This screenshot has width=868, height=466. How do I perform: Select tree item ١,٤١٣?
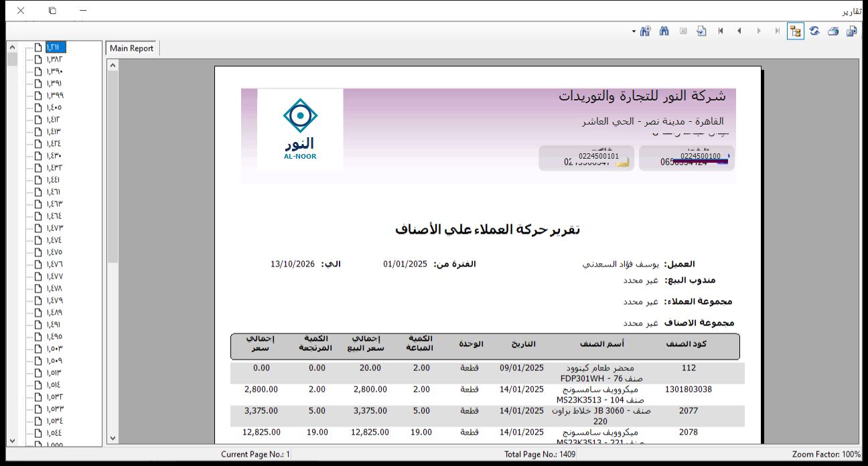(x=54, y=132)
